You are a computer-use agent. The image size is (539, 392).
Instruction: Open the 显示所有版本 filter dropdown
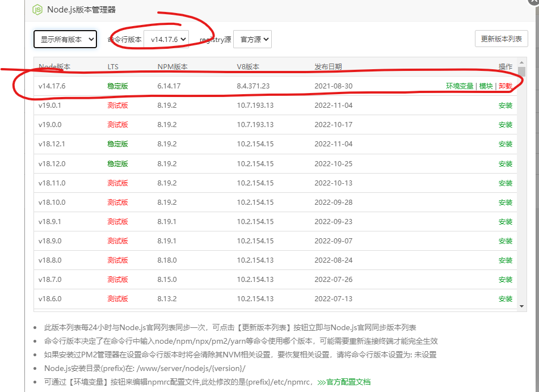click(65, 39)
